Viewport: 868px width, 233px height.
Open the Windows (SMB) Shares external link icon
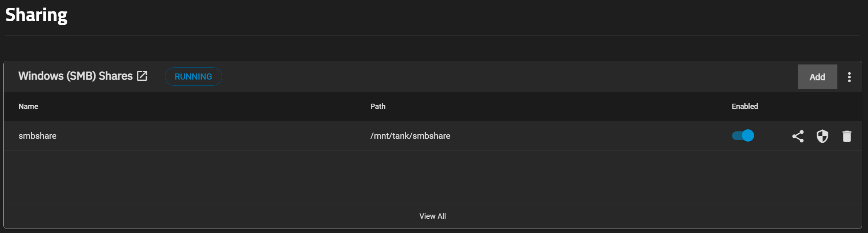(142, 76)
